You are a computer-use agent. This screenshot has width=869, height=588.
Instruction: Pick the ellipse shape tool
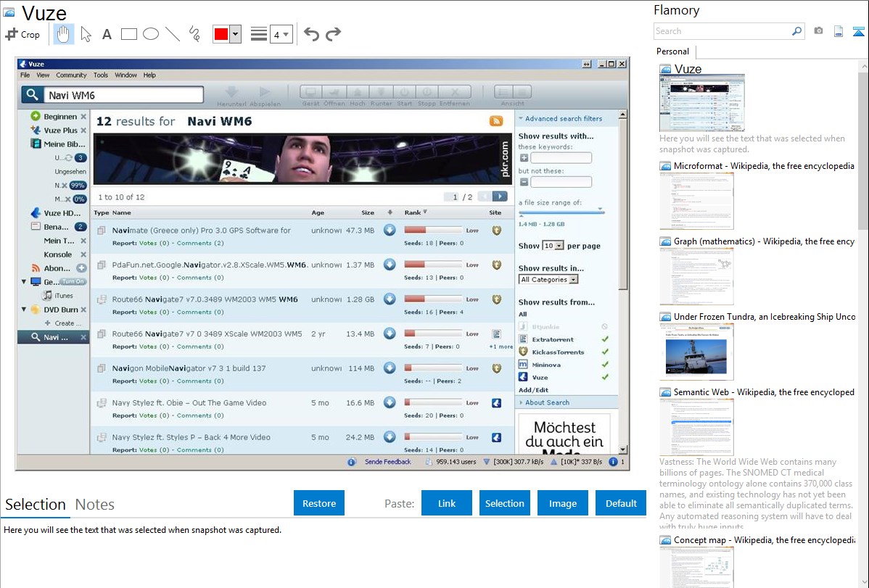tap(151, 34)
